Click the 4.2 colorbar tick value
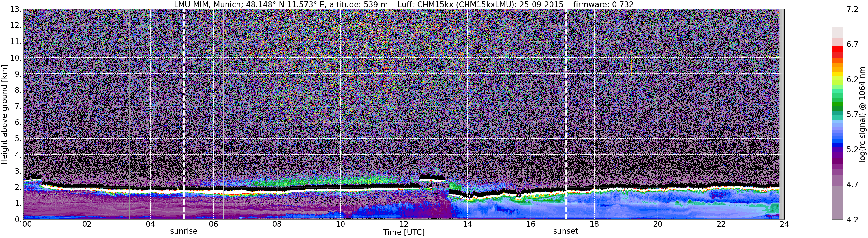 tap(852, 219)
